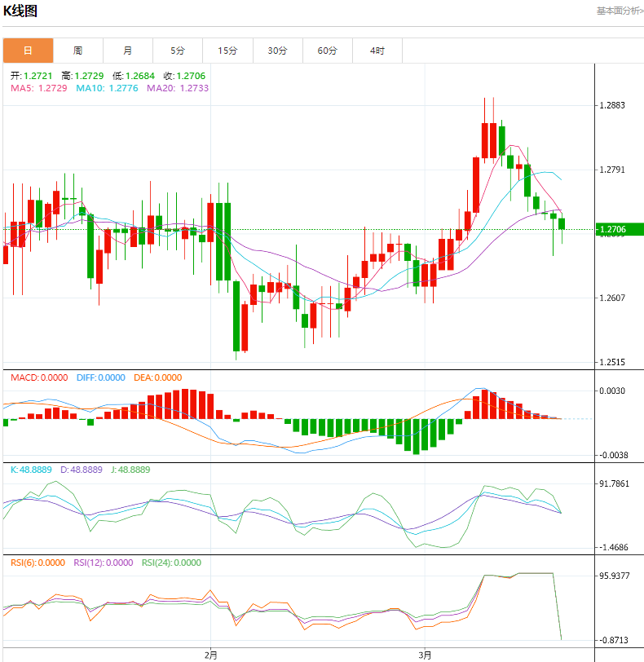Click the K线图 title heading

pyautogui.click(x=20, y=11)
